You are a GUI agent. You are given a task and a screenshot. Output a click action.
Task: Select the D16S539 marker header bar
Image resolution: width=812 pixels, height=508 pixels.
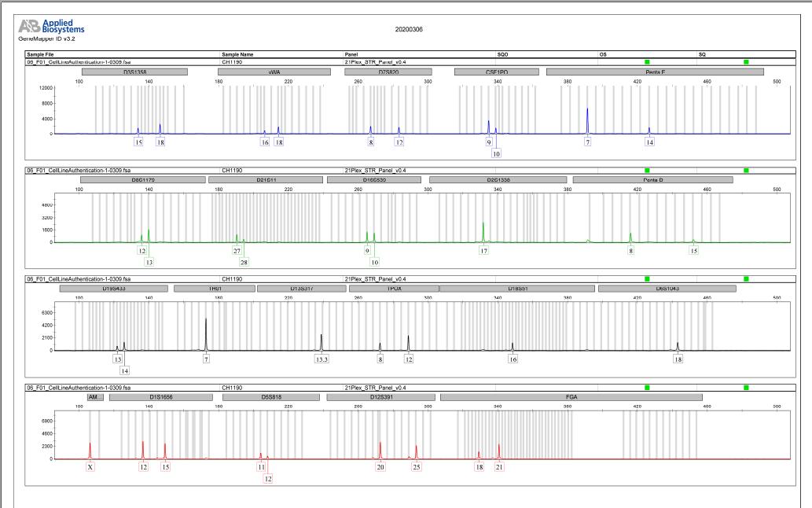click(374, 180)
